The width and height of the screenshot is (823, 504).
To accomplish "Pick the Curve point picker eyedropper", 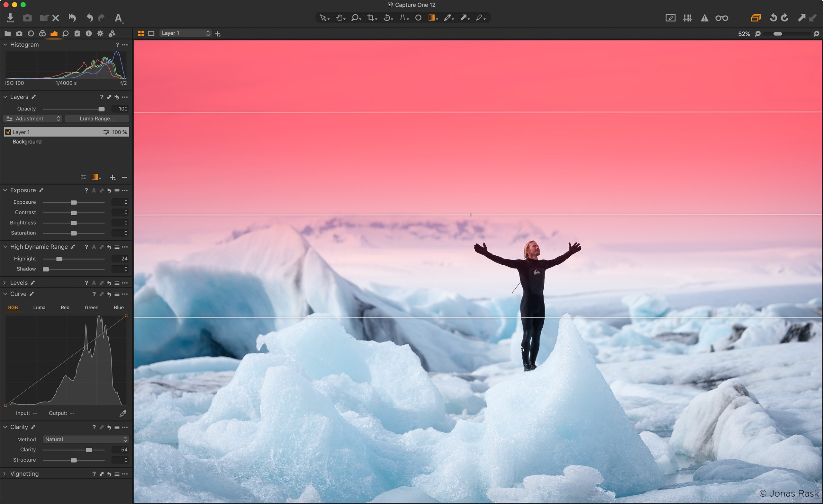I will [122, 413].
